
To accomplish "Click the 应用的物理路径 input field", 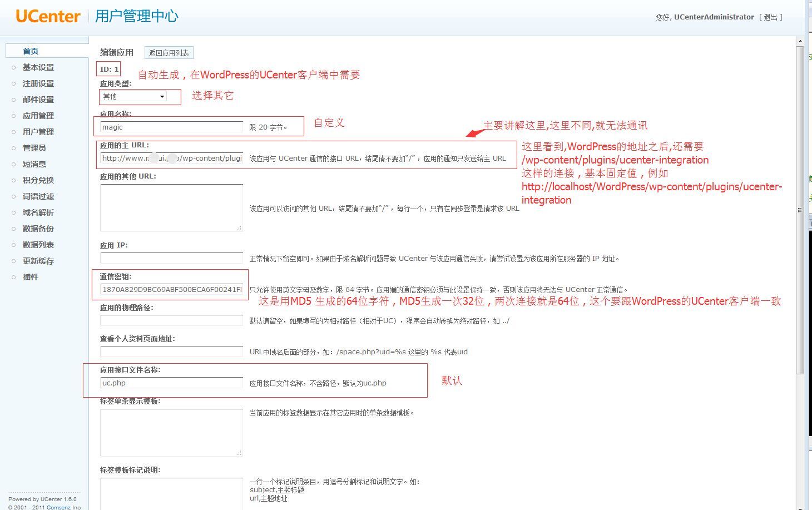I will click(x=172, y=320).
